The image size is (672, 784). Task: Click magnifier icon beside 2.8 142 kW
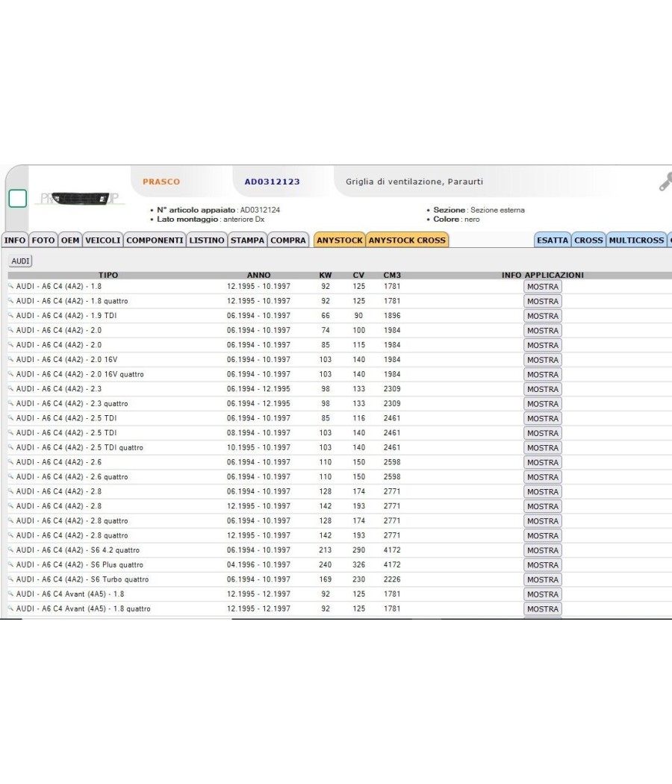point(10,505)
